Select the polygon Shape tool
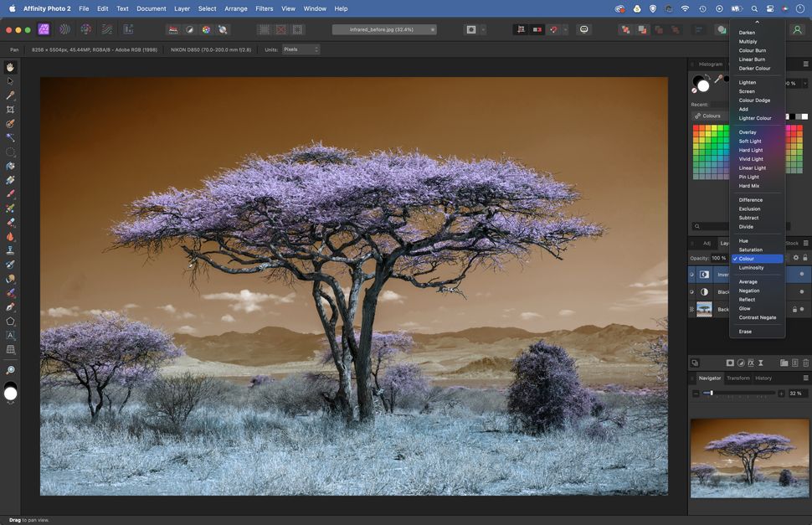This screenshot has width=812, height=525. pyautogui.click(x=10, y=322)
